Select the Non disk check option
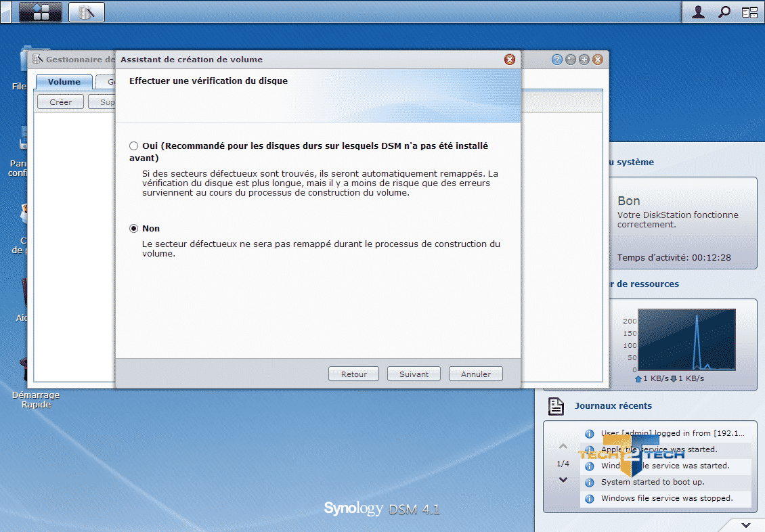The image size is (765, 532). point(133,228)
